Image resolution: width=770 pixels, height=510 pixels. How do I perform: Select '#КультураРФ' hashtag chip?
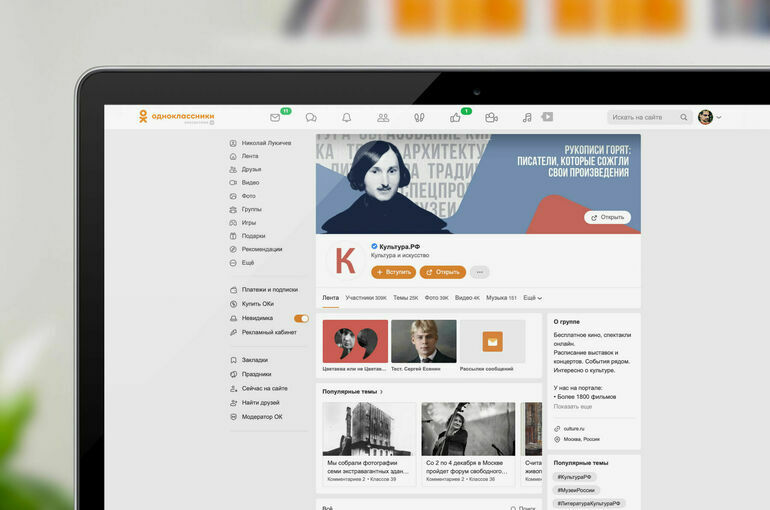click(574, 477)
